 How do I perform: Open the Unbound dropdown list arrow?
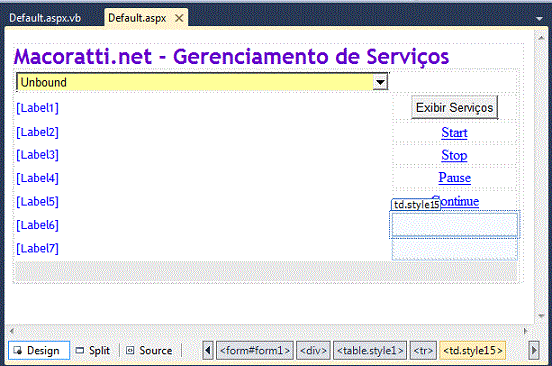(380, 83)
